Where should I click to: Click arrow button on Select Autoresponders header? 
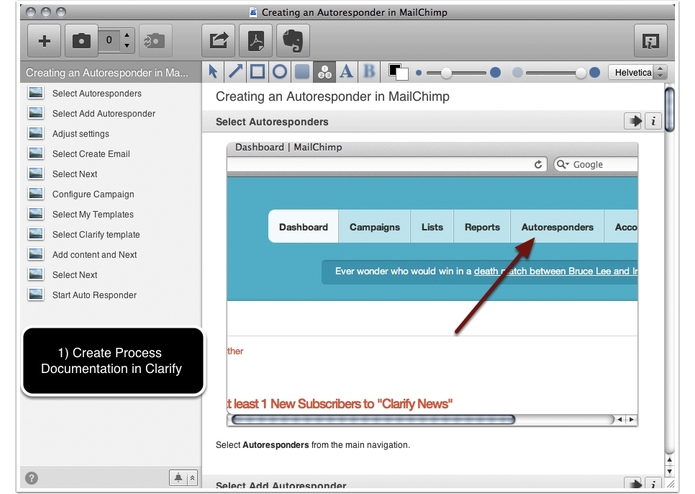633,121
